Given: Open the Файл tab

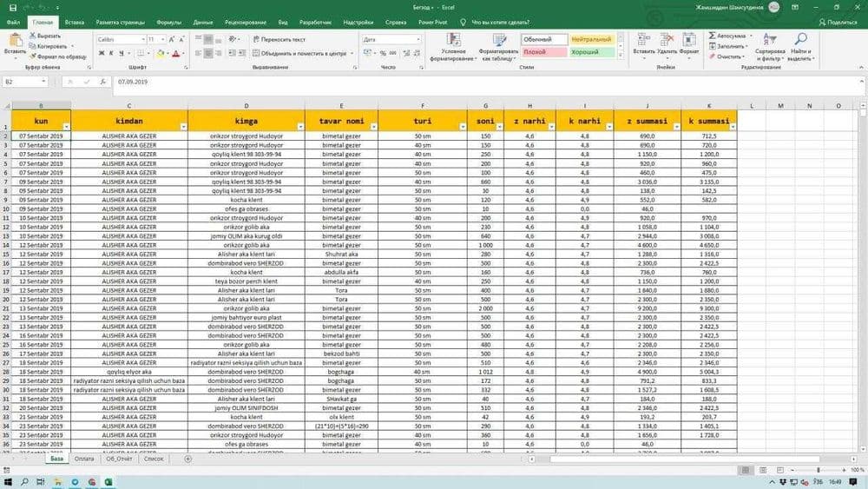Looking at the screenshot, I should (x=13, y=23).
